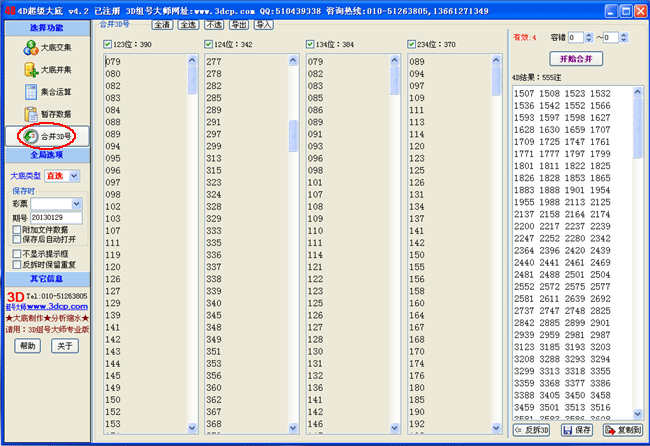Click the 全清 button

pyautogui.click(x=163, y=23)
